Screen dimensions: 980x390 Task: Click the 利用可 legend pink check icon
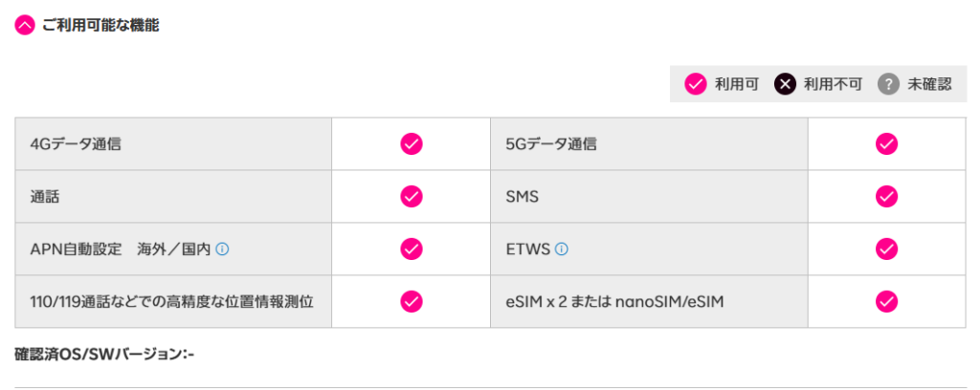pos(696,84)
